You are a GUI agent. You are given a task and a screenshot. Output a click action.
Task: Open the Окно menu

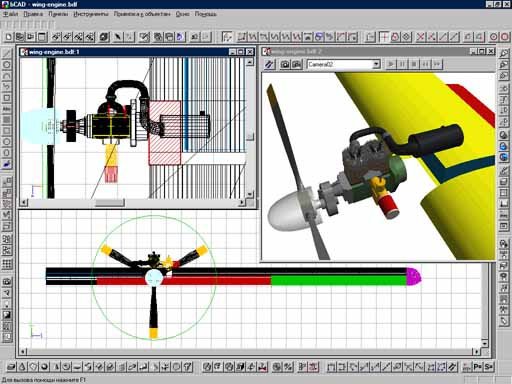tap(183, 14)
